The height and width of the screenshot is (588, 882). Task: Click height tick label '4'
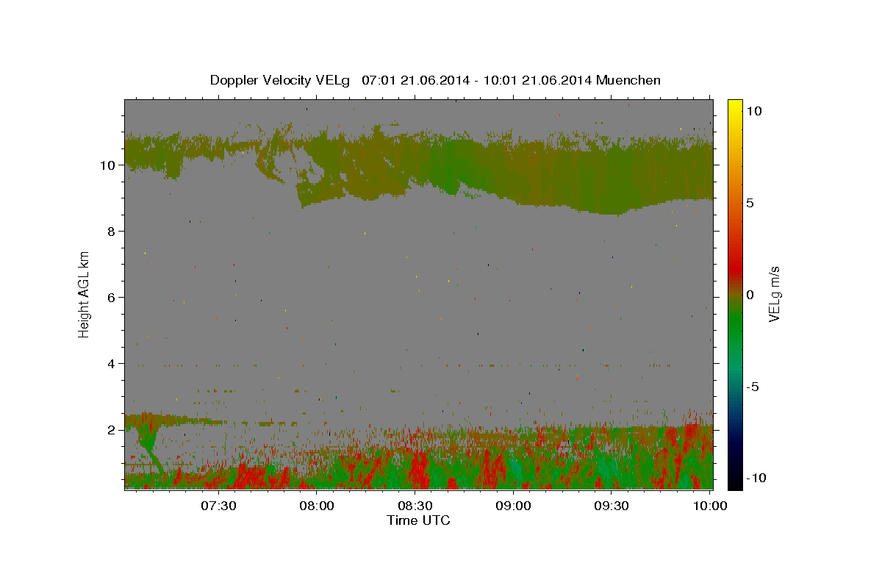pos(112,363)
